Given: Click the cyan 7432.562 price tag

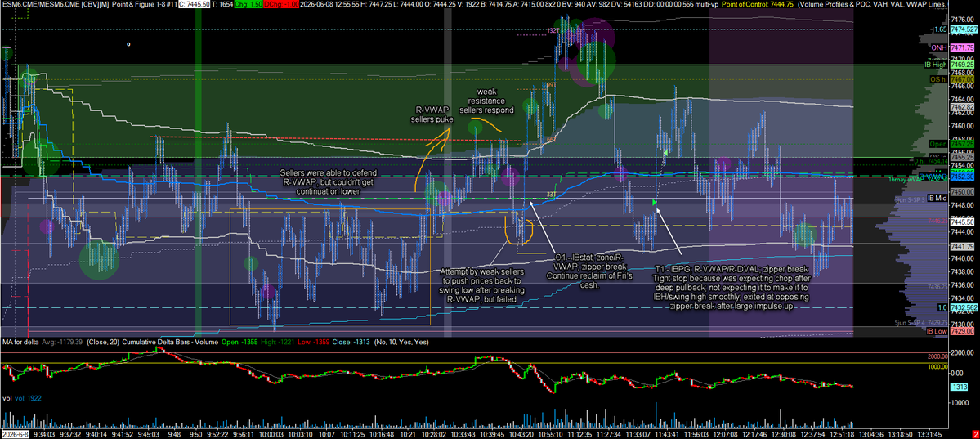Looking at the screenshot, I should [963, 307].
